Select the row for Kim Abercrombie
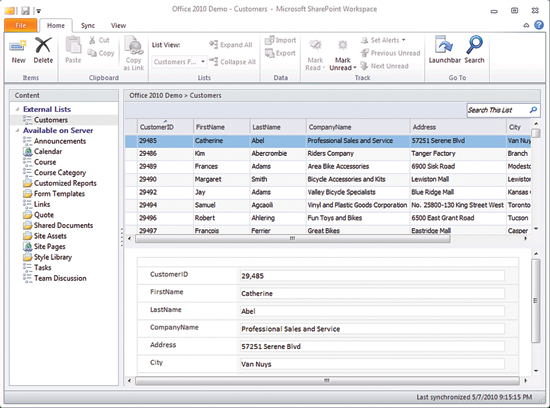 point(328,153)
